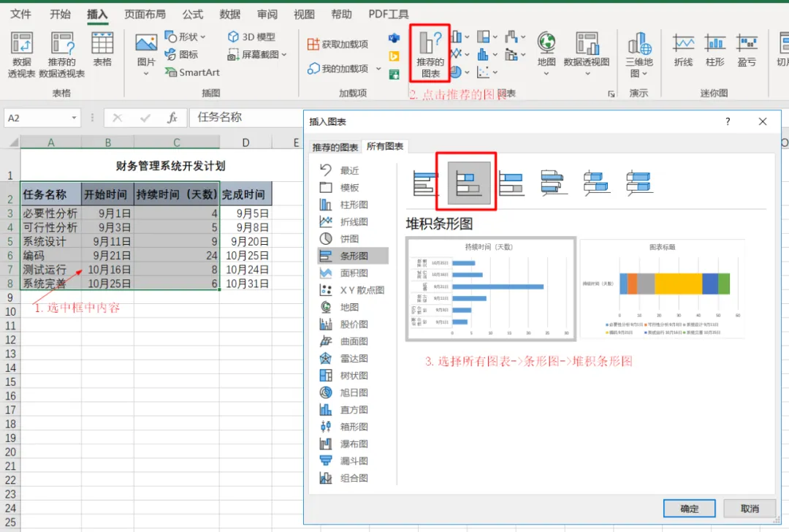Insert a Column sparkline (柱形)

coord(715,50)
